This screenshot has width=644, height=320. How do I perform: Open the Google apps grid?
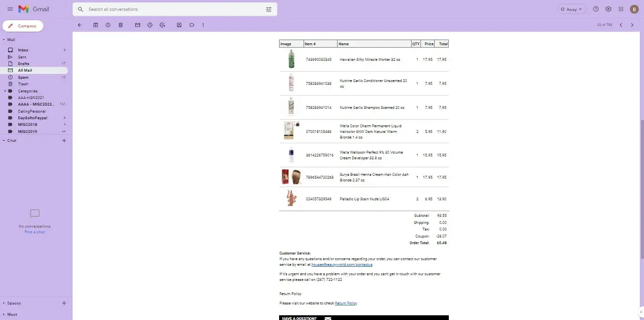[621, 9]
